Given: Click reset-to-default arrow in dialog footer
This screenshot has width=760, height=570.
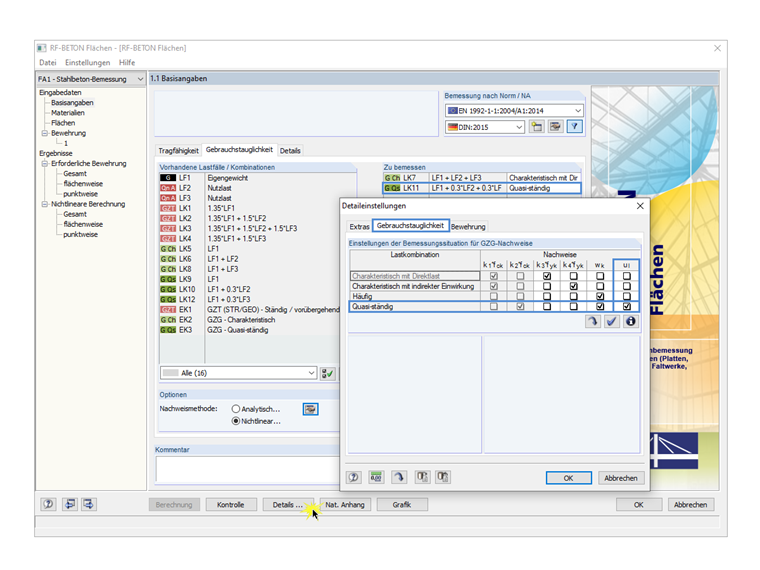Looking at the screenshot, I should tap(399, 477).
